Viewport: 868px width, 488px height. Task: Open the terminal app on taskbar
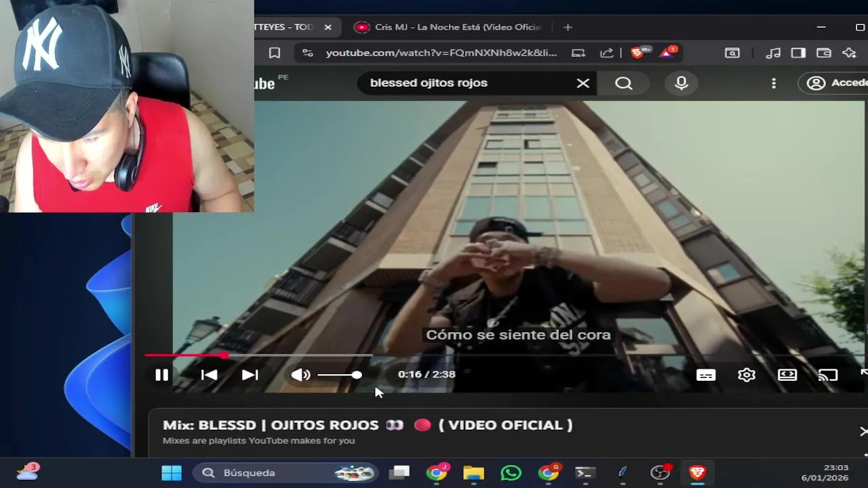(x=585, y=472)
